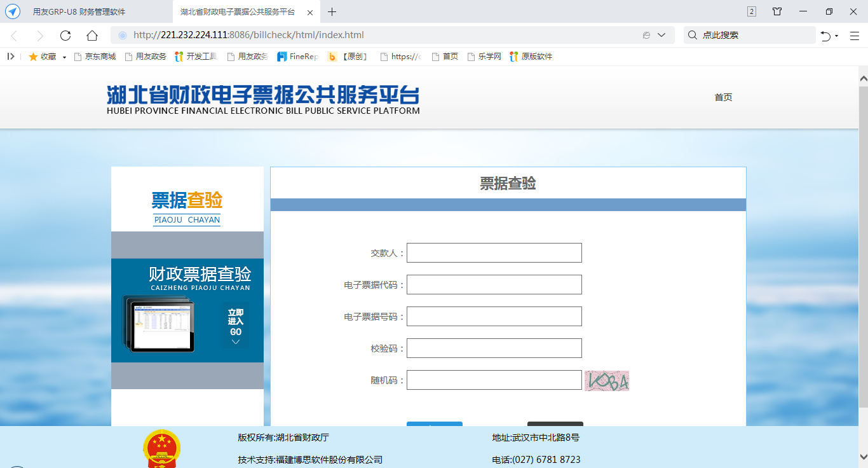Click the 立即进入 GO banner button
The width and height of the screenshot is (868, 468).
point(236,326)
